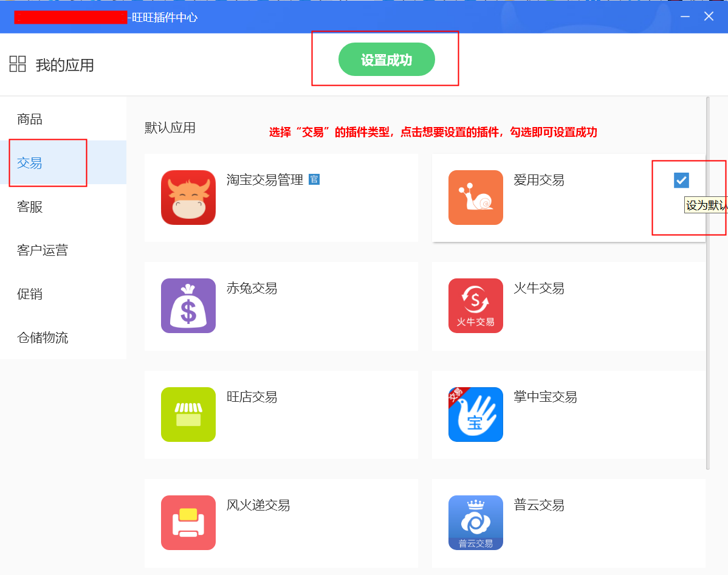Uncheck the 爱用交易 default checkbox
This screenshot has height=575, width=728.
(x=681, y=180)
